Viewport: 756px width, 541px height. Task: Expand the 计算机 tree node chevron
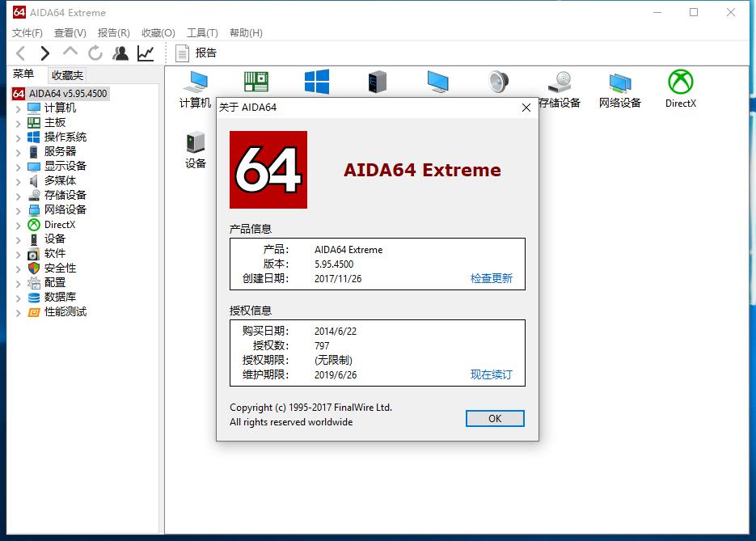[x=18, y=109]
